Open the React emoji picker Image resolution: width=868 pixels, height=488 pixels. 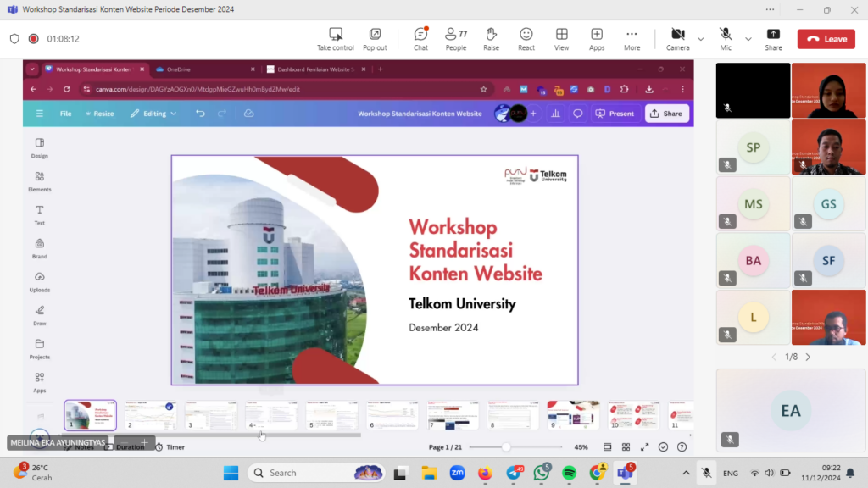point(526,38)
